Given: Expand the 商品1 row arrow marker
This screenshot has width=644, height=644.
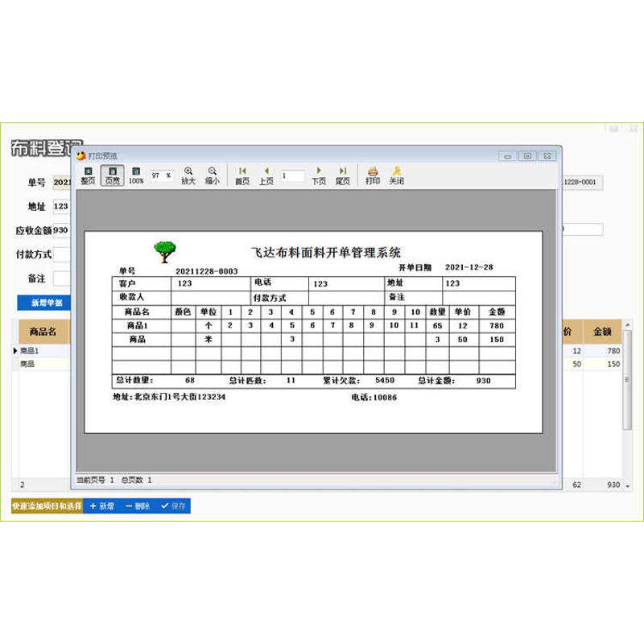Looking at the screenshot, I should tap(15, 351).
